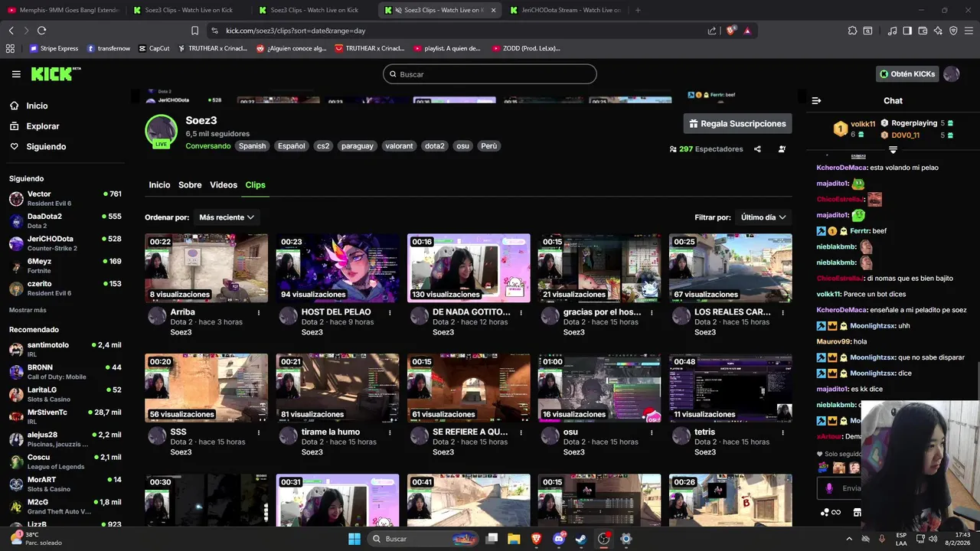The width and height of the screenshot is (980, 551).
Task: Collapse the chat panel with arrow icon
Action: coord(816,101)
